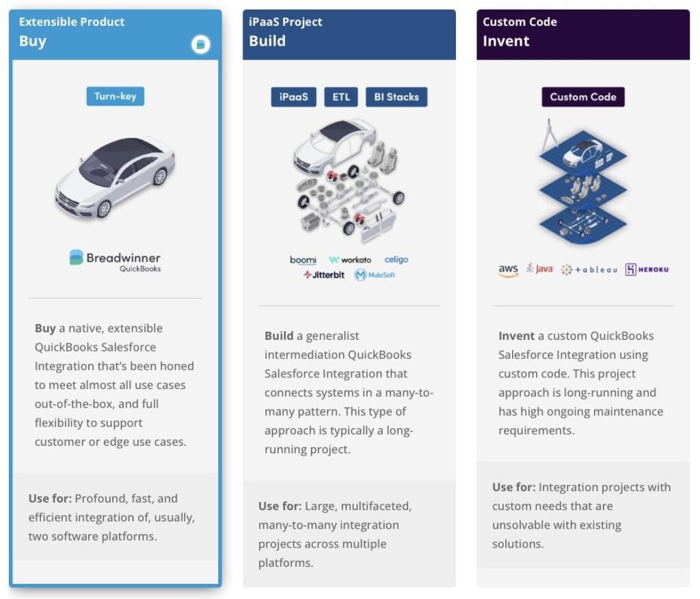Click the Workato logo

pos(350,260)
